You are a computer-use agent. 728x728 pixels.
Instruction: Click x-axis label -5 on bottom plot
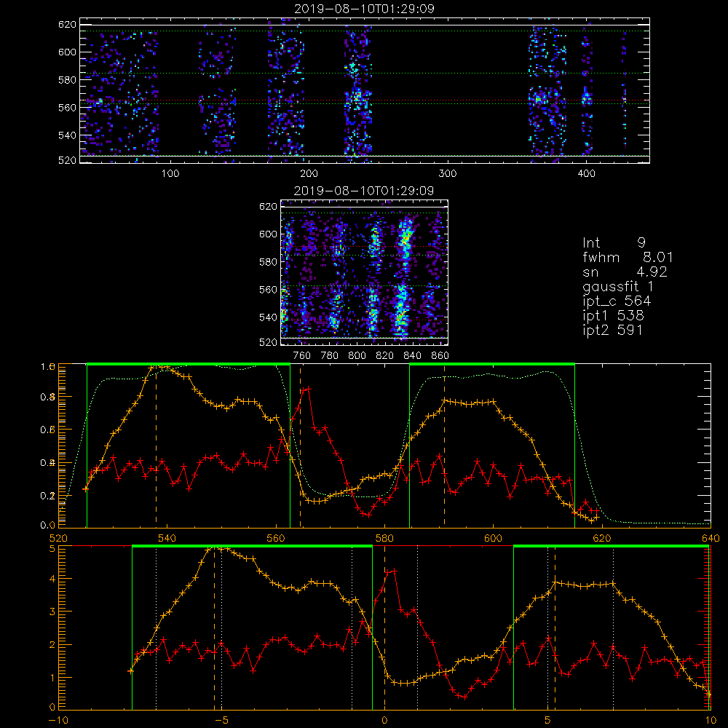pos(221,721)
